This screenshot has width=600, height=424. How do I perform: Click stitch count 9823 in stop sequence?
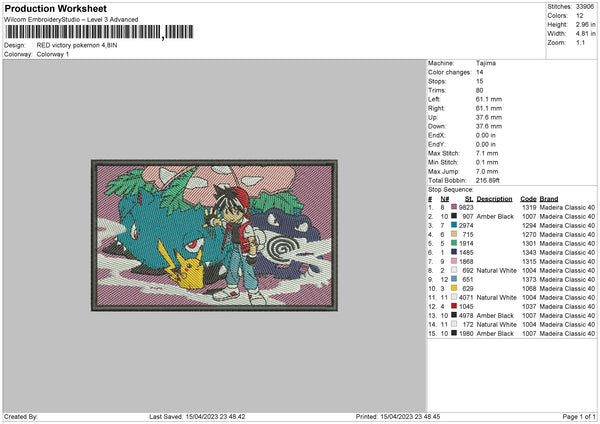pos(466,207)
